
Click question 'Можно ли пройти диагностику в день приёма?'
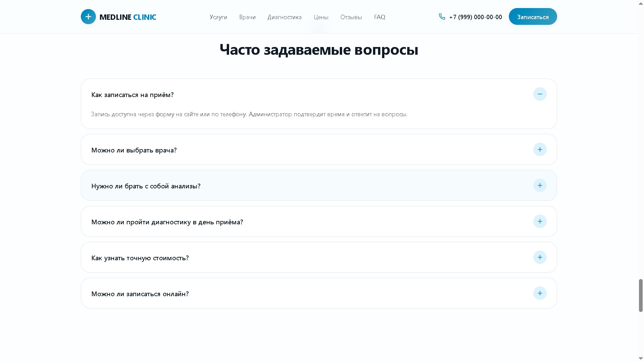[167, 222]
